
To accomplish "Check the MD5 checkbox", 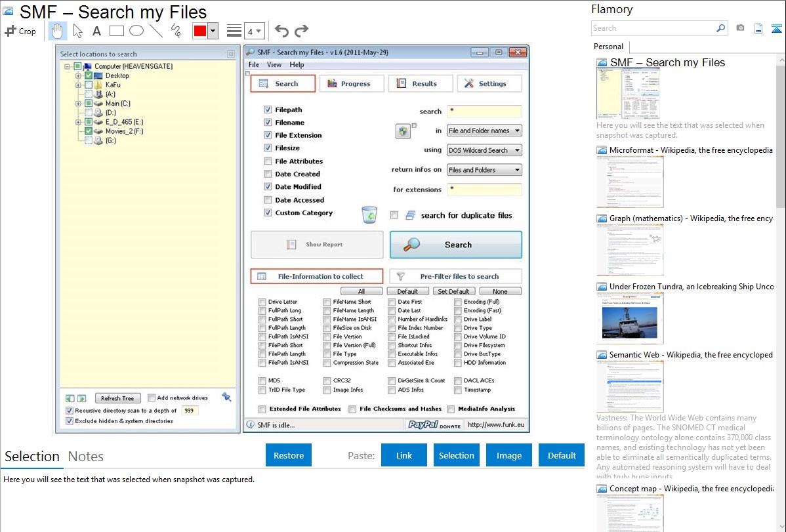I will pos(262,380).
